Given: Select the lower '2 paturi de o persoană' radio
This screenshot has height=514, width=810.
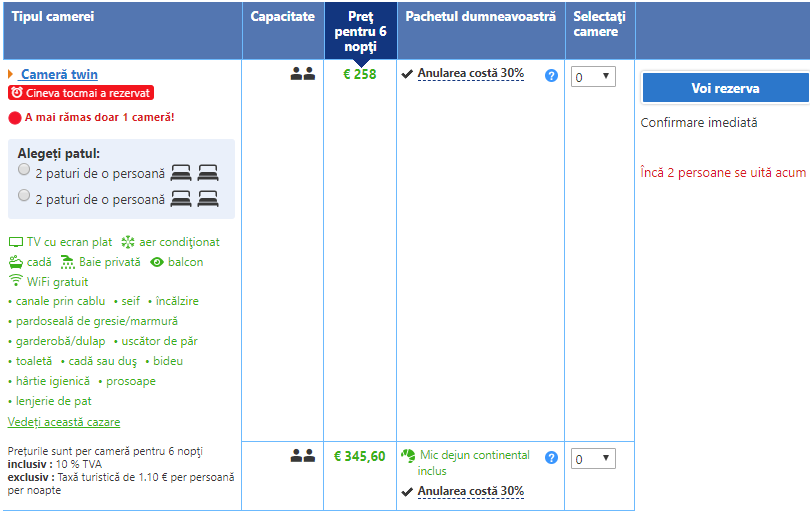Looking at the screenshot, I should 24,196.
